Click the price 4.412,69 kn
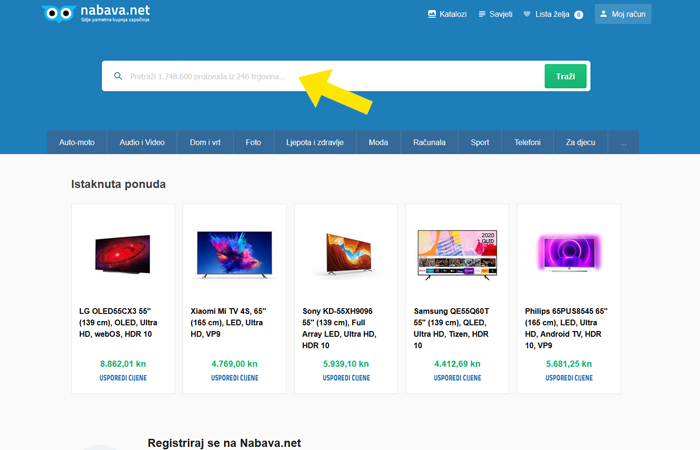 pos(457,364)
